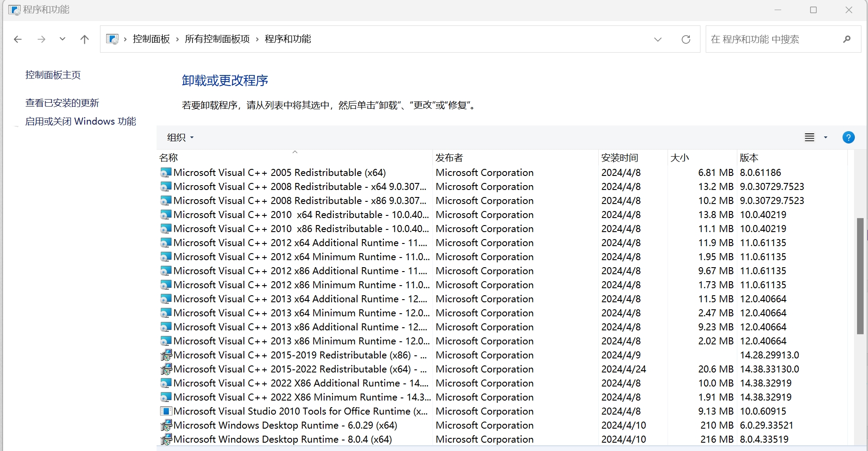The width and height of the screenshot is (868, 451).
Task: Click icon of Visual C++ 2005 Redistributable (x64)
Action: (x=166, y=173)
